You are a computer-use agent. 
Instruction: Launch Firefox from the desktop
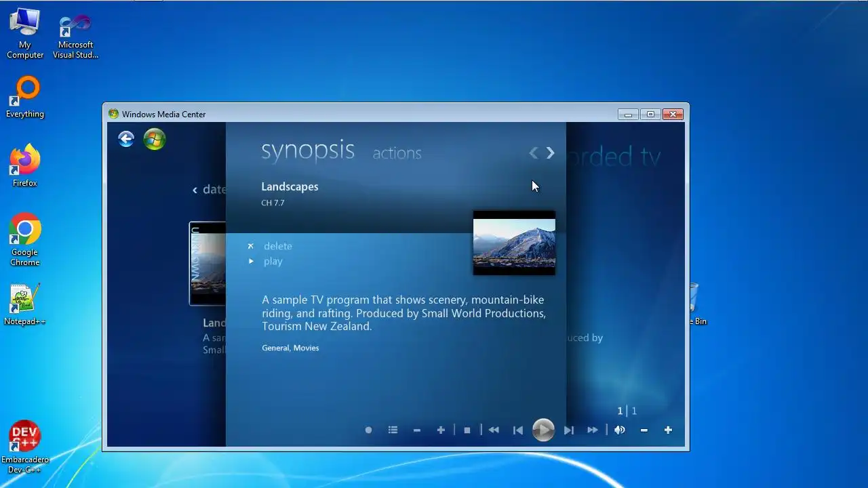[25, 166]
